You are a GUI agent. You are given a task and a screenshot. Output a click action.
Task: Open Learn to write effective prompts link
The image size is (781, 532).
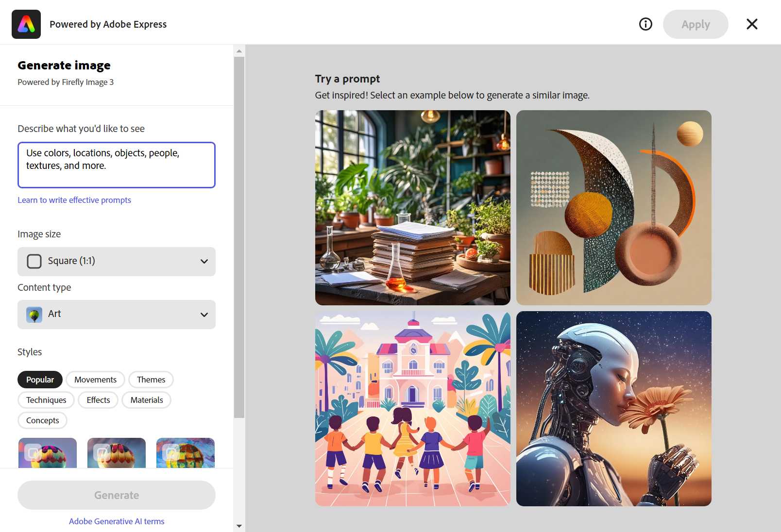(x=74, y=200)
